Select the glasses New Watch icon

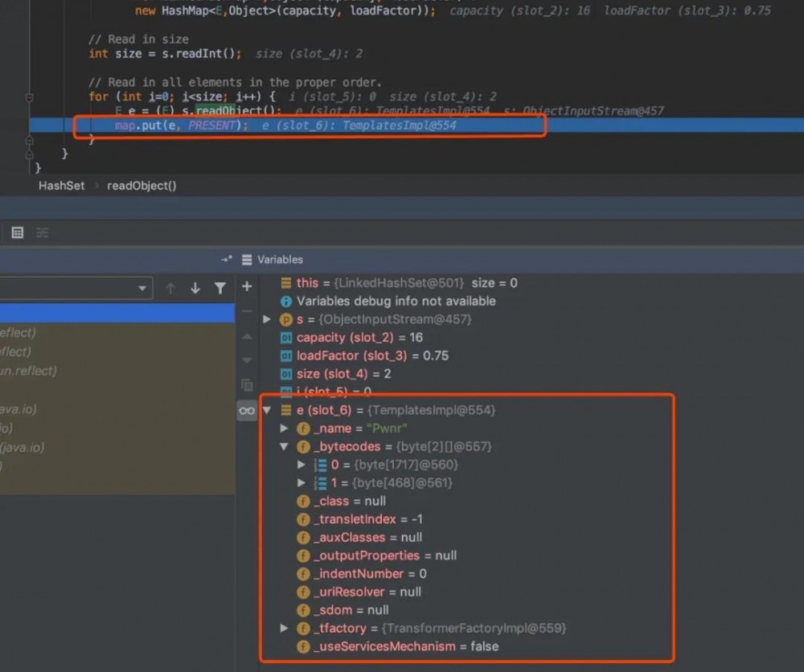(246, 410)
